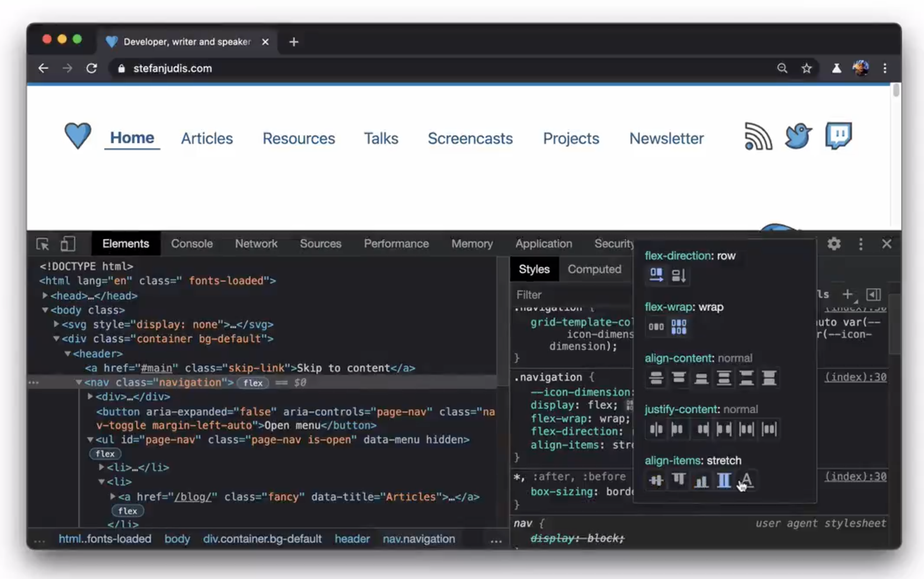Set align-content to center icon
This screenshot has height=579, width=924.
(x=656, y=378)
